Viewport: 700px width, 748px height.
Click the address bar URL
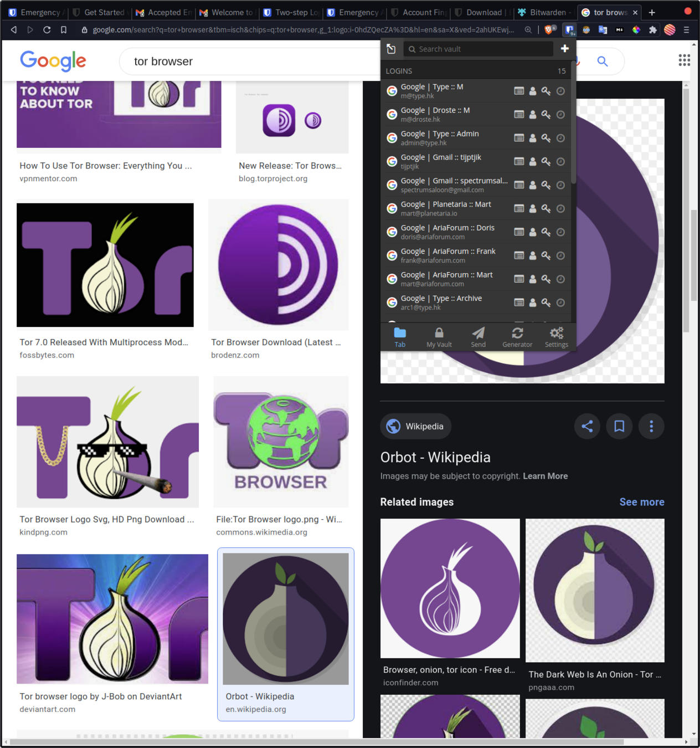coord(303,30)
